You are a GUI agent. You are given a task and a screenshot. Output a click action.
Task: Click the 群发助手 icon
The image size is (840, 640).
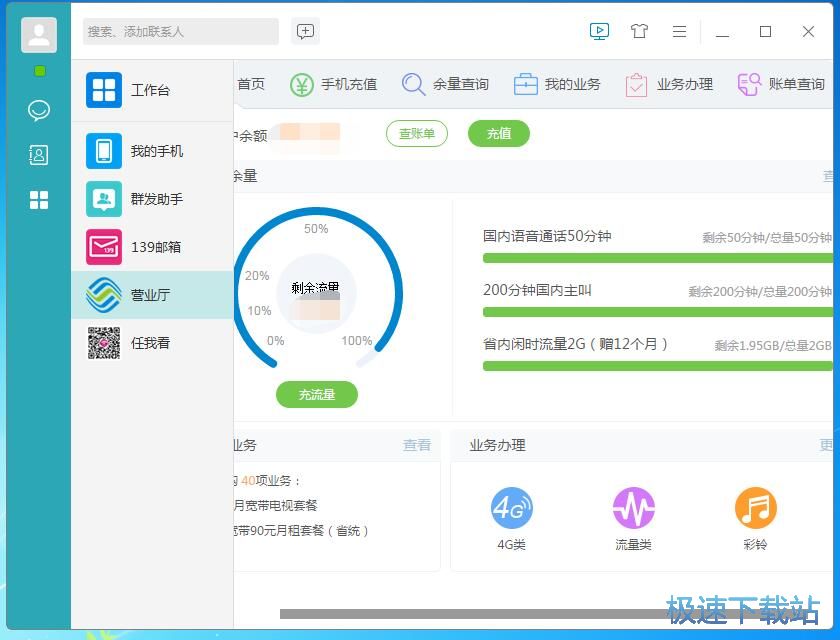104,199
